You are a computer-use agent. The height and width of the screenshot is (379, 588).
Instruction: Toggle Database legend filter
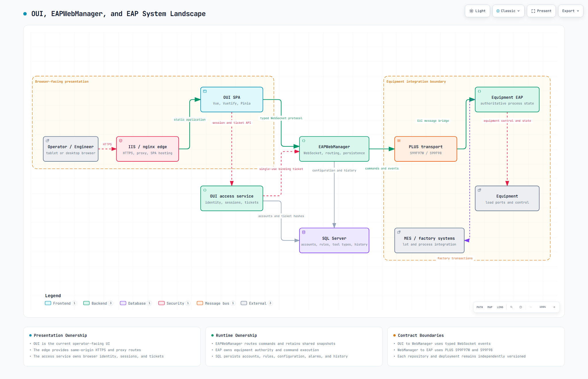pyautogui.click(x=136, y=303)
